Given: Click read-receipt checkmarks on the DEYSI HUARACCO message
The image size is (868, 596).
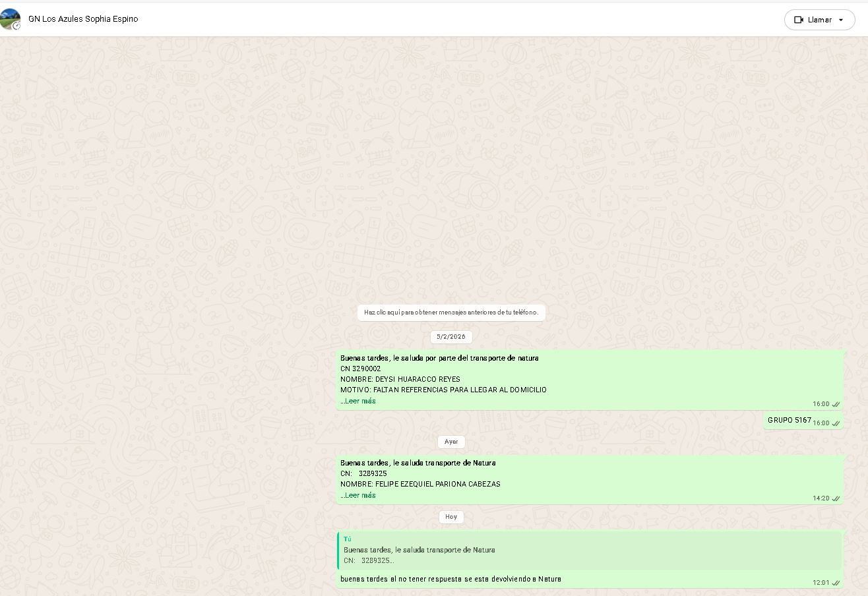Looking at the screenshot, I should pyautogui.click(x=836, y=404).
